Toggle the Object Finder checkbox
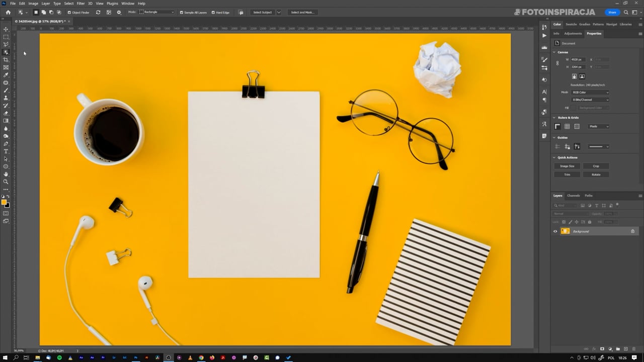644x362 pixels. coord(69,12)
